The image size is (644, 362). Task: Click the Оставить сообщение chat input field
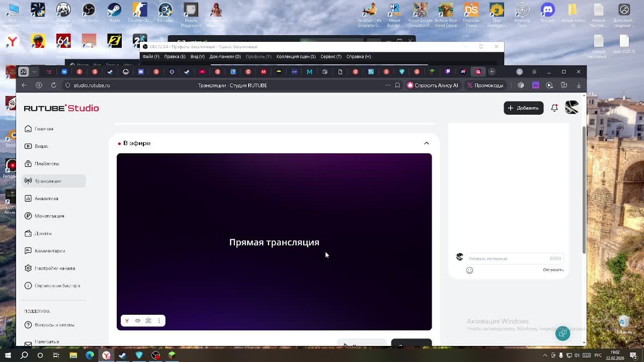pos(514,258)
